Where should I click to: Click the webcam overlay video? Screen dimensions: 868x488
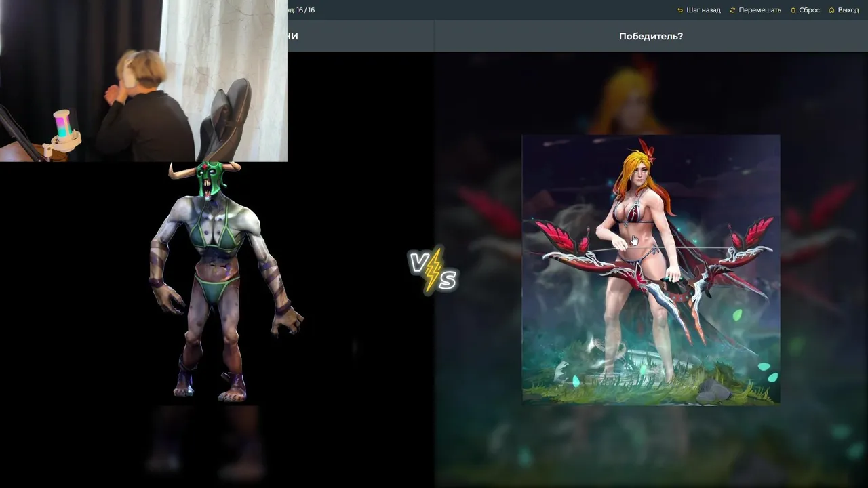coord(144,81)
